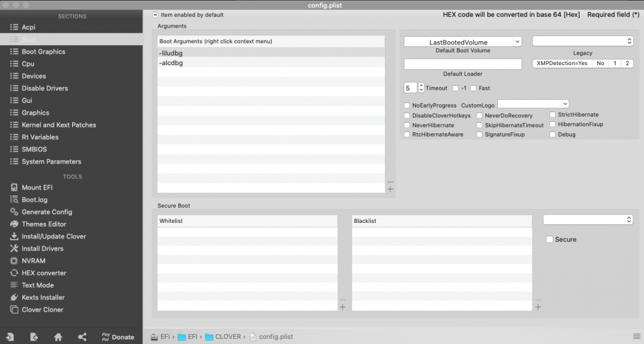Click the Kexts Installer plug icon

pyautogui.click(x=14, y=297)
